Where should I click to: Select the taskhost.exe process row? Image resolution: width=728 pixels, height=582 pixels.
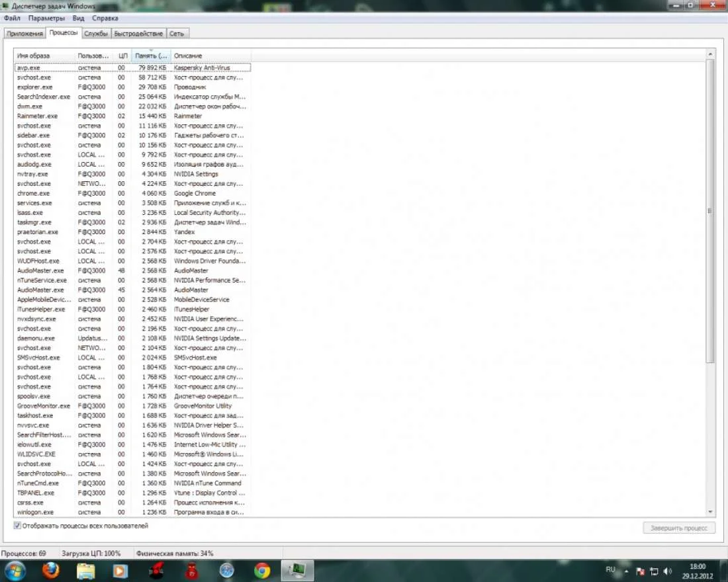[x=132, y=416]
